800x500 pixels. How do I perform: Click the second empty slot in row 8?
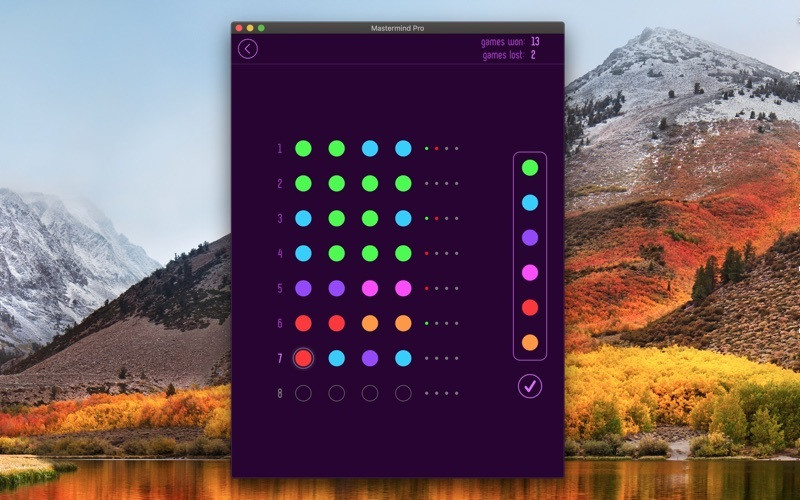coord(336,393)
